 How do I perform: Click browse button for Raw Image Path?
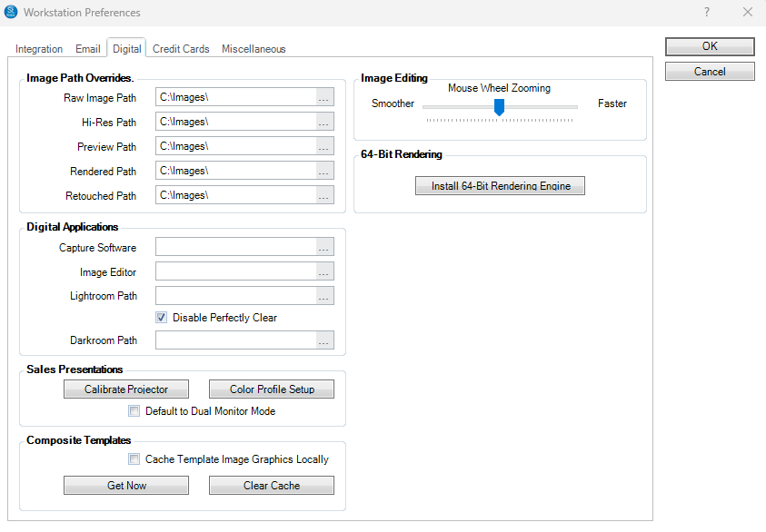point(324,97)
